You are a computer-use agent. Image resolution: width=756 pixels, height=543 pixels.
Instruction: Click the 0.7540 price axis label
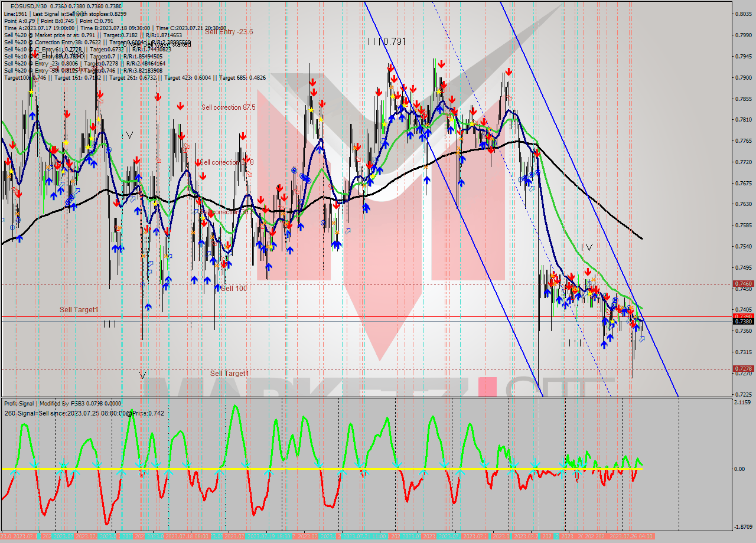click(743, 246)
